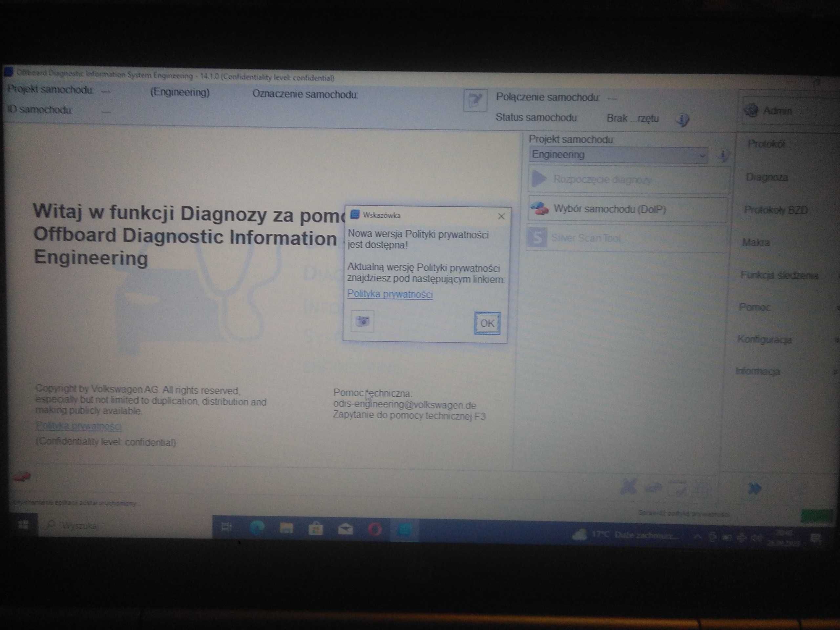The image size is (840, 630).
Task: Click the screenshot camera icon in dialog
Action: 363,321
